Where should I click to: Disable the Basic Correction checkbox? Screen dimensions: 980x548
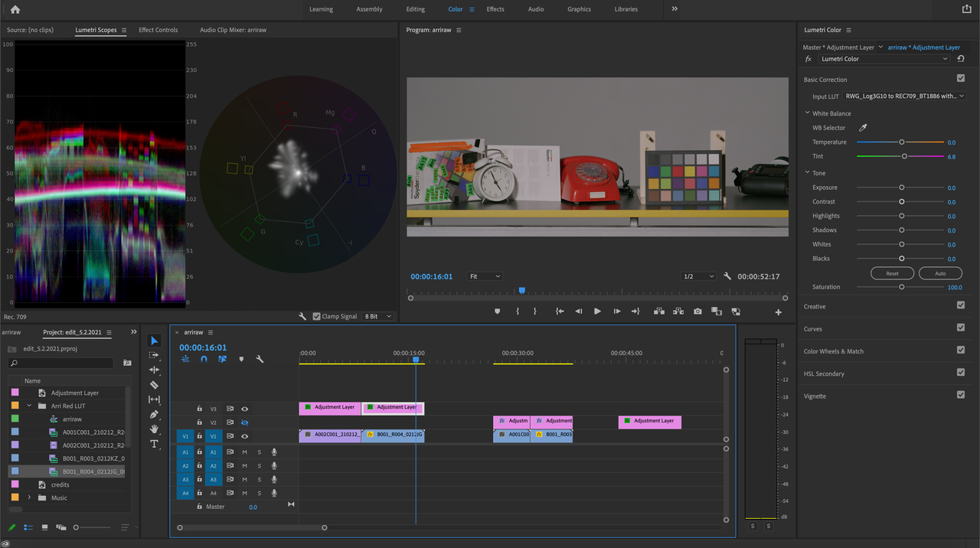pos(961,78)
